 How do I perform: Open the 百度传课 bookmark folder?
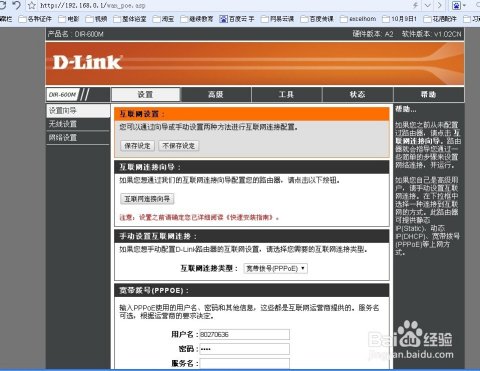317,19
